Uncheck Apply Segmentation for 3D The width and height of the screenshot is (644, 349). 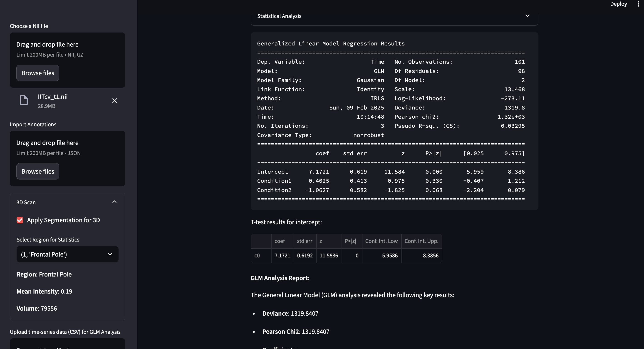click(x=20, y=220)
